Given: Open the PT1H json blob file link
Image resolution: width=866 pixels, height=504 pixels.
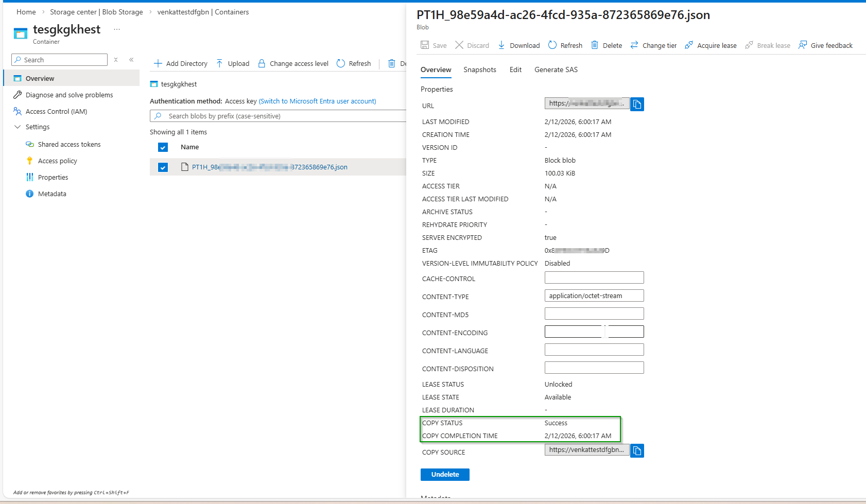Looking at the screenshot, I should point(270,167).
